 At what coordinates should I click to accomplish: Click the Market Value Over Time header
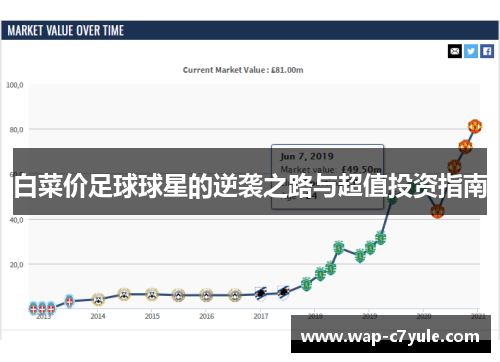[x=66, y=31]
